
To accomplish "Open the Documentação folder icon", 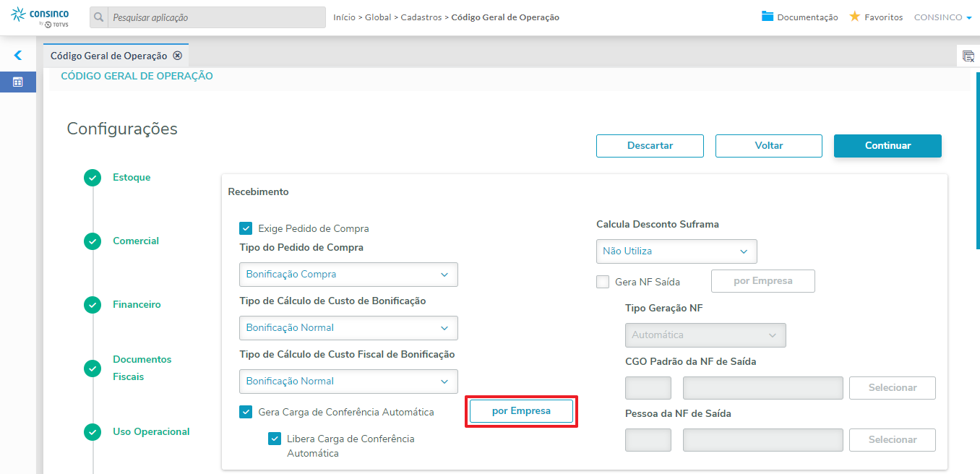I will [x=768, y=17].
